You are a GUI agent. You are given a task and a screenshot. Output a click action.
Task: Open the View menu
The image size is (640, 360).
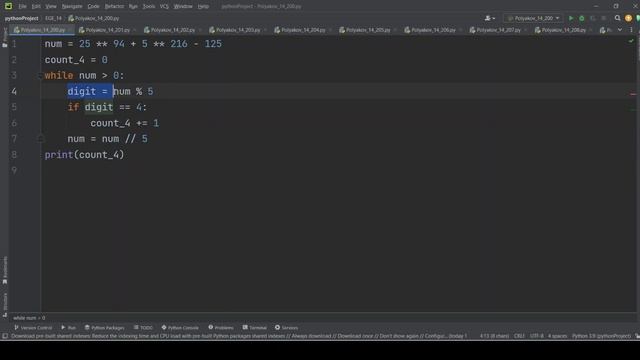[51, 7]
